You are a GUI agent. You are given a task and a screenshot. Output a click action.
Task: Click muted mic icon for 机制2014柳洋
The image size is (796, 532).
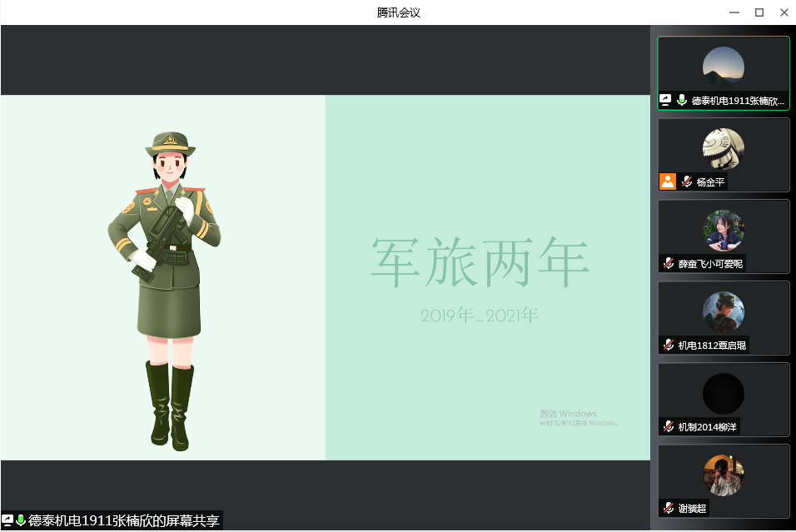click(668, 426)
